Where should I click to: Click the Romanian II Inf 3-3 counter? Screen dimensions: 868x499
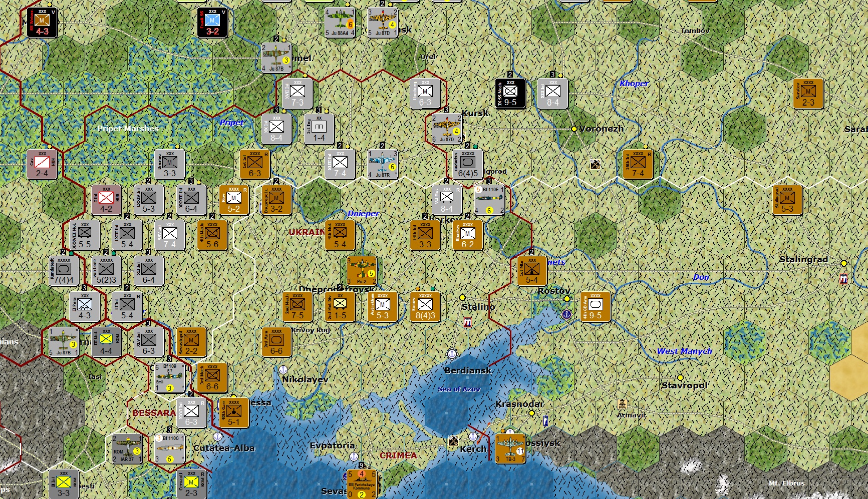pyautogui.click(x=64, y=484)
